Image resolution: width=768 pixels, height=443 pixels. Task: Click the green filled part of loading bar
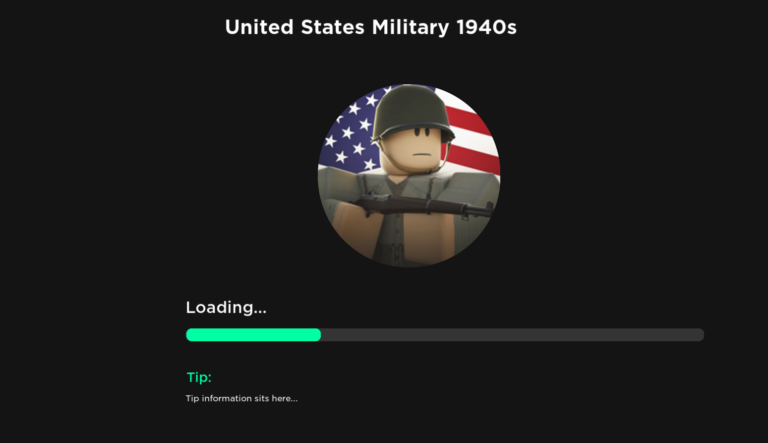click(253, 335)
